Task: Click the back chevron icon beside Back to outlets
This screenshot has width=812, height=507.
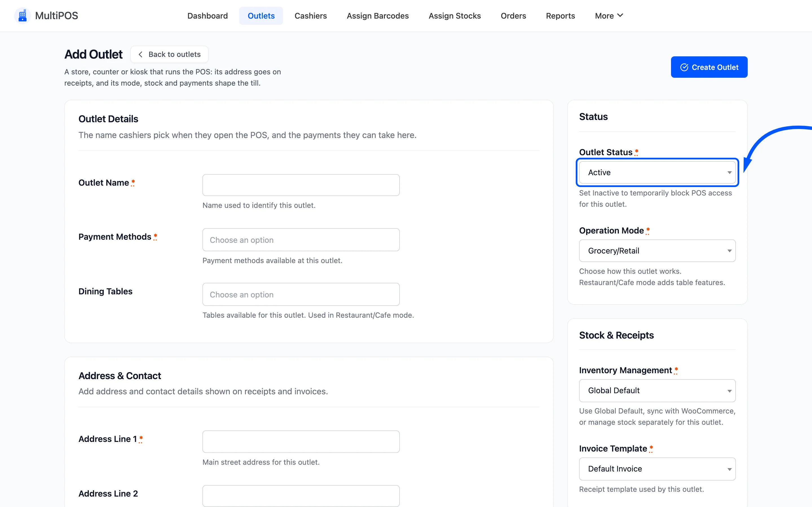Action: pyautogui.click(x=141, y=54)
